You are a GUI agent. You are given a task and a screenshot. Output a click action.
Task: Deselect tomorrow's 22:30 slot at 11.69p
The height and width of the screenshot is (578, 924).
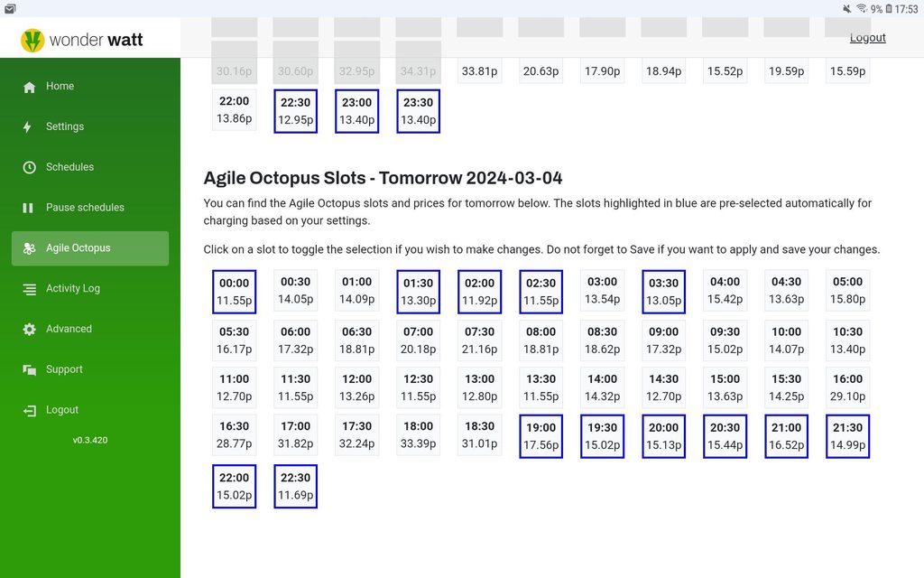pyautogui.click(x=295, y=486)
